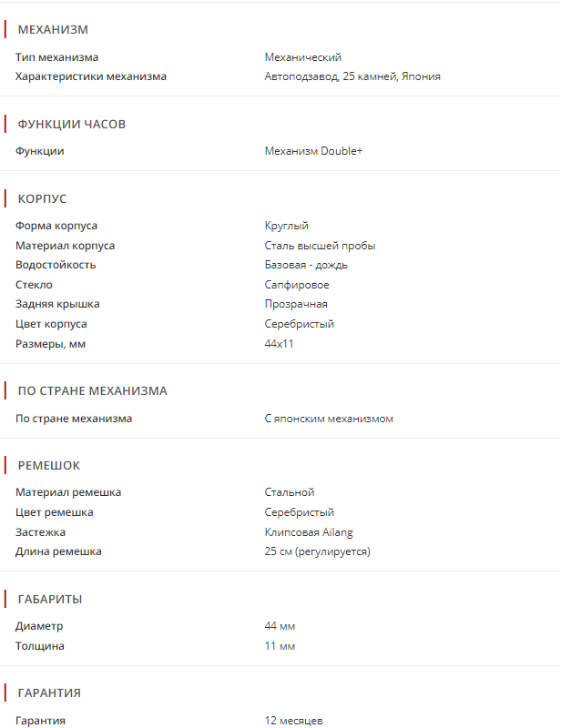Screen dimensions: 561x728
Task: Click the МЕХАНИЗМ section heading
Action: pos(53,30)
